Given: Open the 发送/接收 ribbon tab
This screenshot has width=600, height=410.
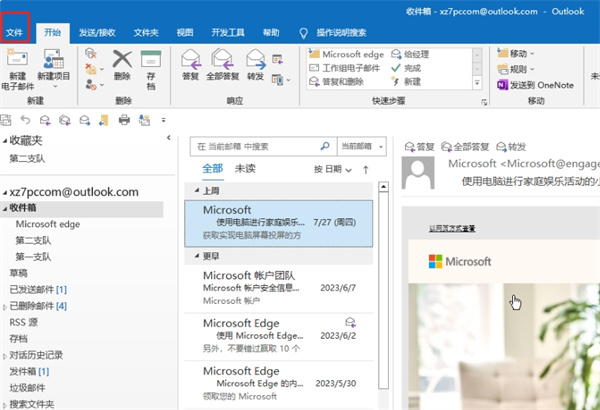Looking at the screenshot, I should [x=97, y=33].
